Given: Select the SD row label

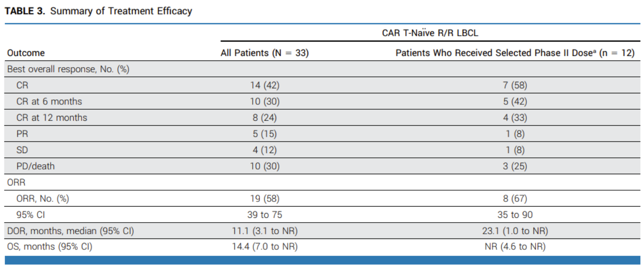Looking at the screenshot, I should 22,150.
